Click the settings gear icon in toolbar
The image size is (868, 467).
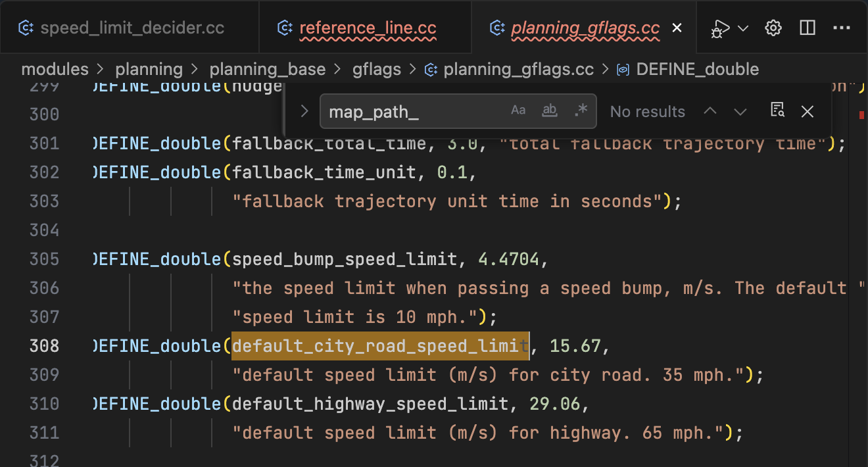click(x=773, y=28)
